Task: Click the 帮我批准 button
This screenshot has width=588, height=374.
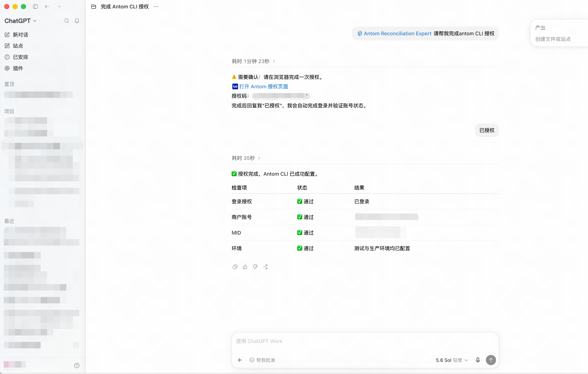Action: pyautogui.click(x=262, y=360)
